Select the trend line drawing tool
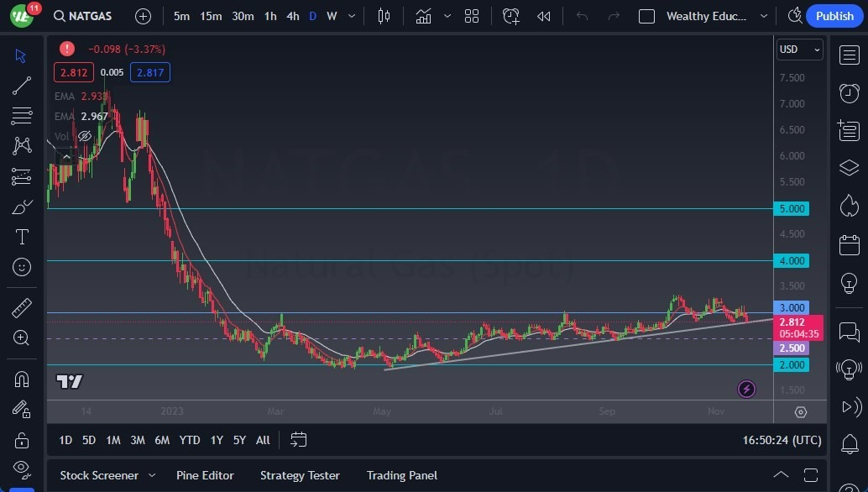Screen dimensions: 868x492 coord(22,86)
